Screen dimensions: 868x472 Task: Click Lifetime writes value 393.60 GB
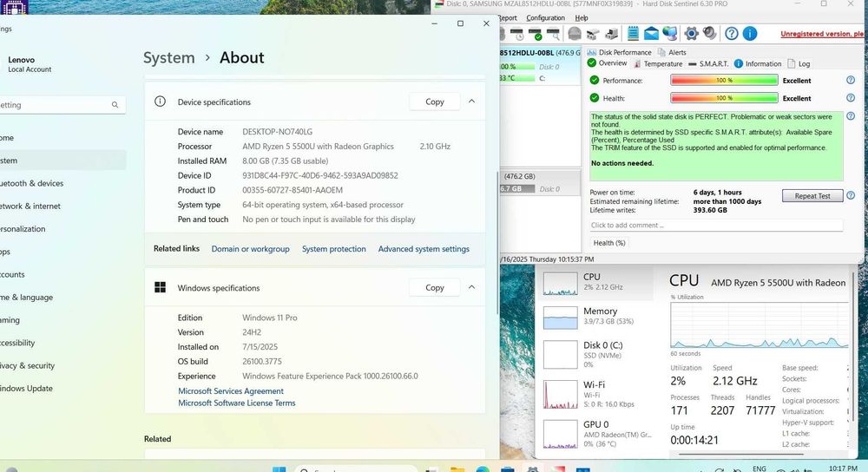[710, 210]
